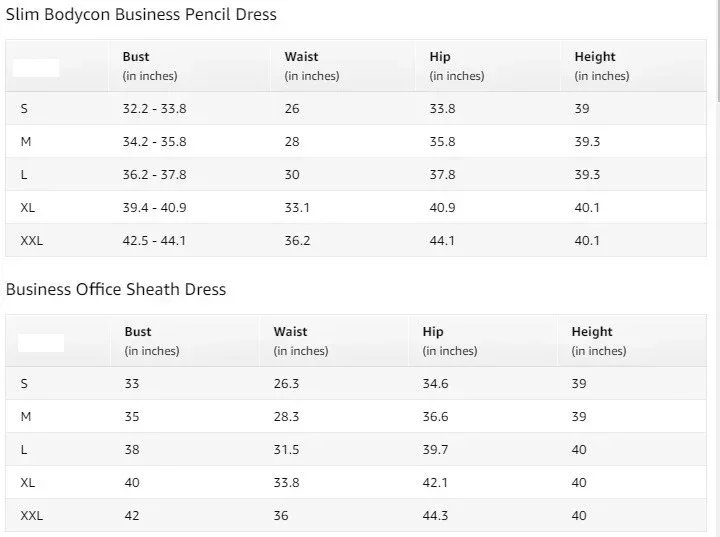Click bust value 32.2 - 33.8
Screen dimensions: 720x537
(x=154, y=109)
